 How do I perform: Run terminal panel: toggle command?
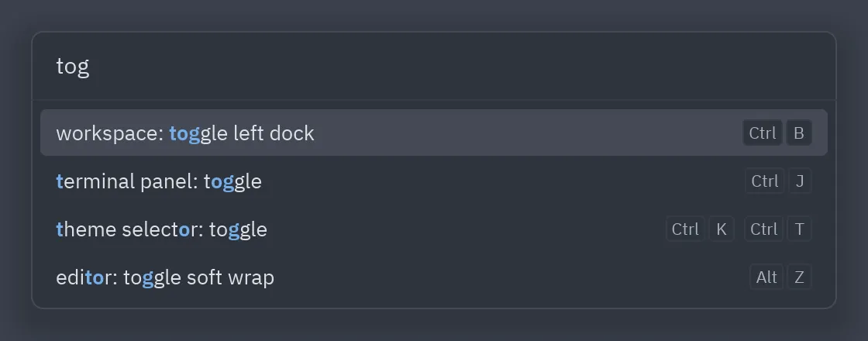click(x=434, y=181)
